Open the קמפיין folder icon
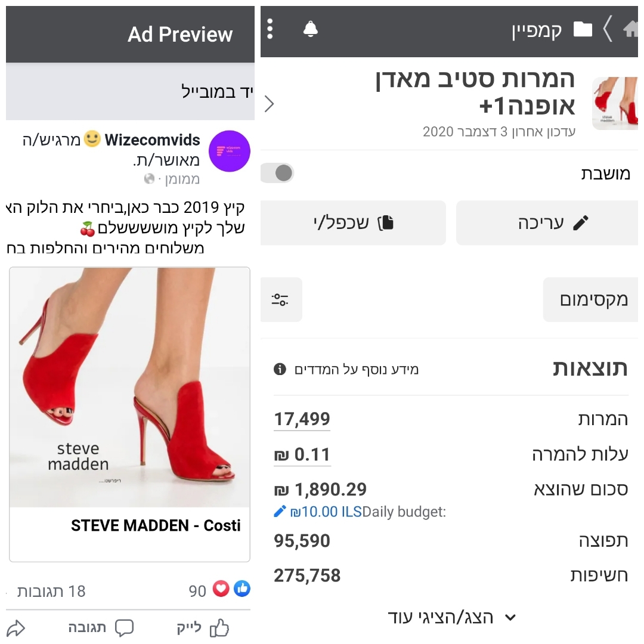 point(583,29)
